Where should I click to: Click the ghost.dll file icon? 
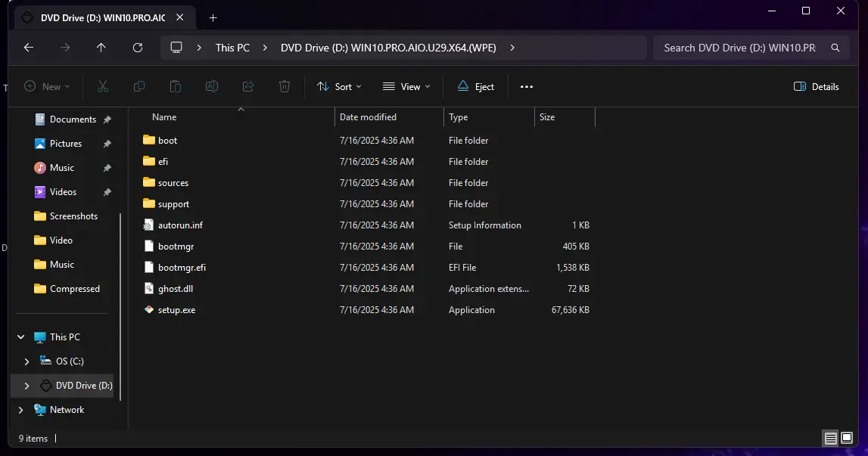coord(149,288)
